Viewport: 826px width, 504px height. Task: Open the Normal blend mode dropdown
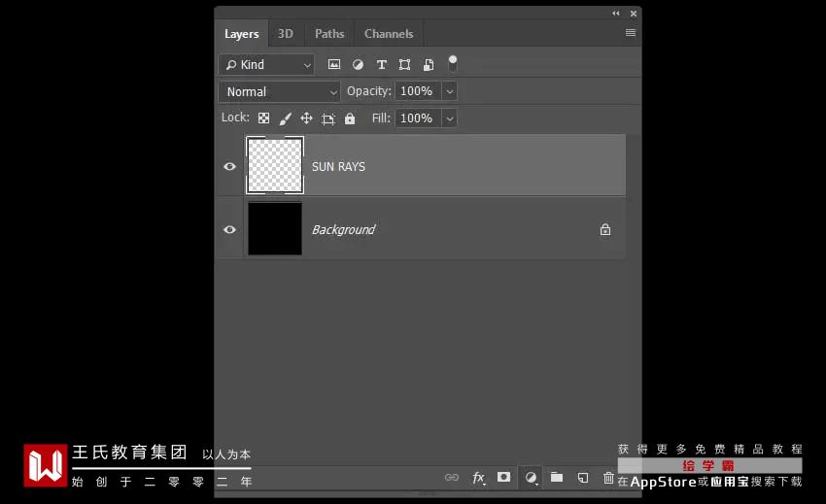point(280,91)
